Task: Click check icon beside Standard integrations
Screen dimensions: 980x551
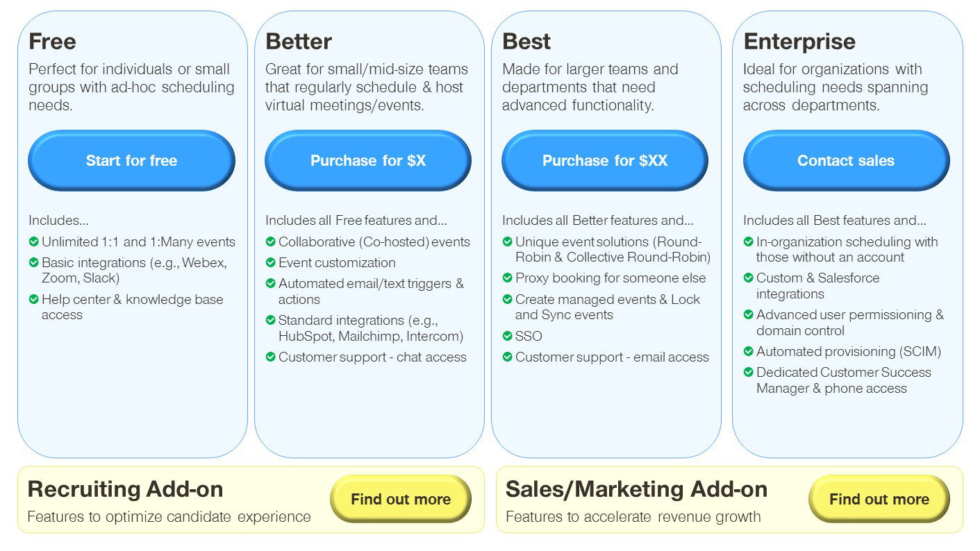Action: pos(270,321)
